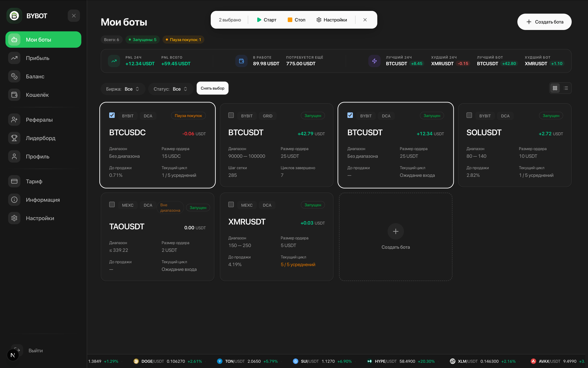Open the Лидерборд page
The height and width of the screenshot is (368, 588).
click(43, 138)
